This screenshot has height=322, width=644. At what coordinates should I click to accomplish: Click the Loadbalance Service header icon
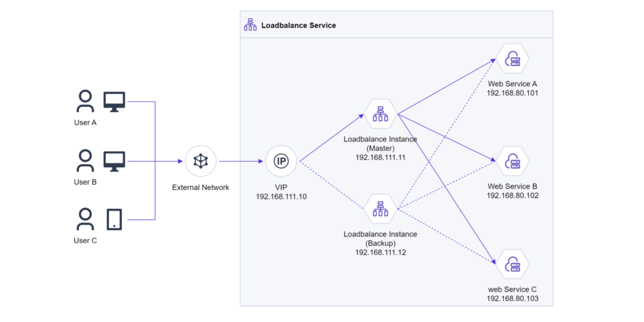(x=250, y=25)
